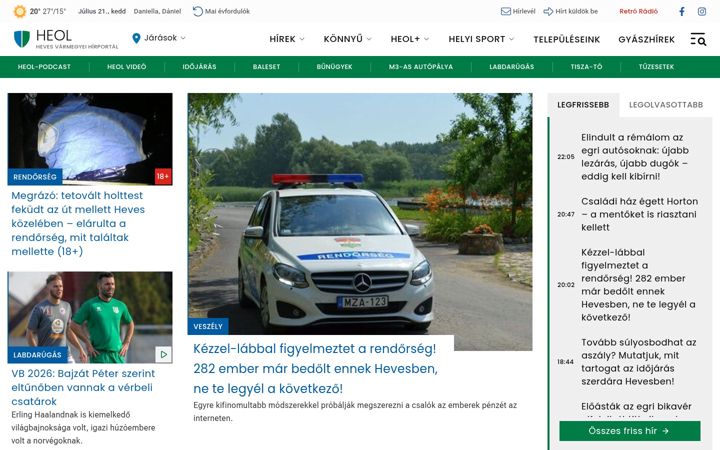Image resolution: width=720 pixels, height=450 pixels.
Task: Open the Instagram icon in header
Action: pyautogui.click(x=702, y=11)
